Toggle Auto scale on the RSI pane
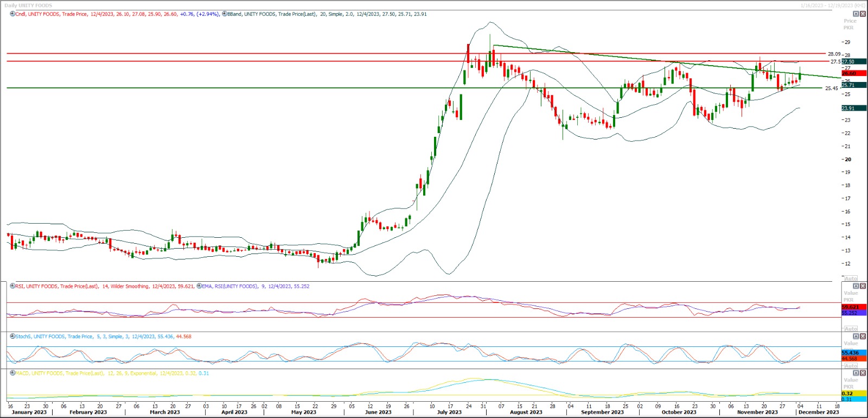868x418 pixels. 851,329
